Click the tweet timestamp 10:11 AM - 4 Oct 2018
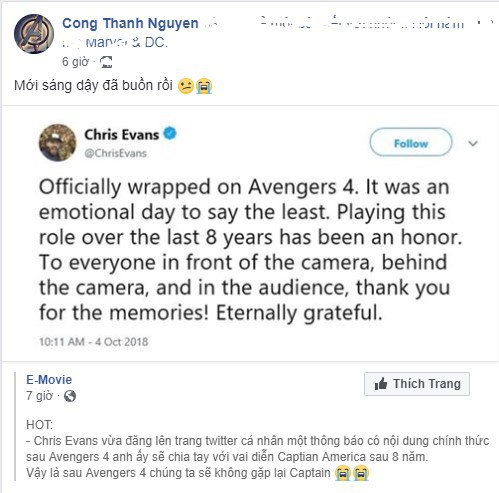This screenshot has width=499, height=493. pos(94,342)
